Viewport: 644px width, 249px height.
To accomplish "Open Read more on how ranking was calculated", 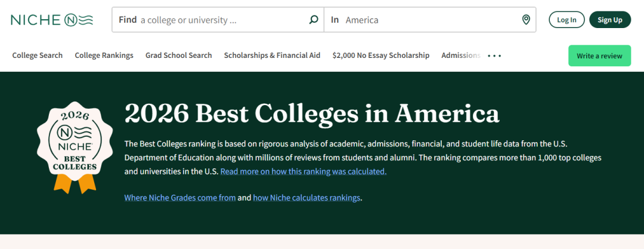I will [303, 171].
